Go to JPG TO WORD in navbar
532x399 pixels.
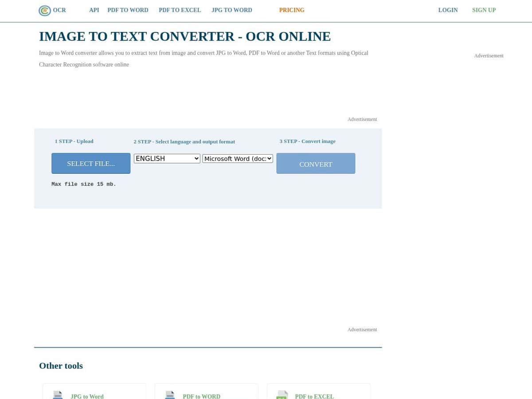tap(231, 10)
